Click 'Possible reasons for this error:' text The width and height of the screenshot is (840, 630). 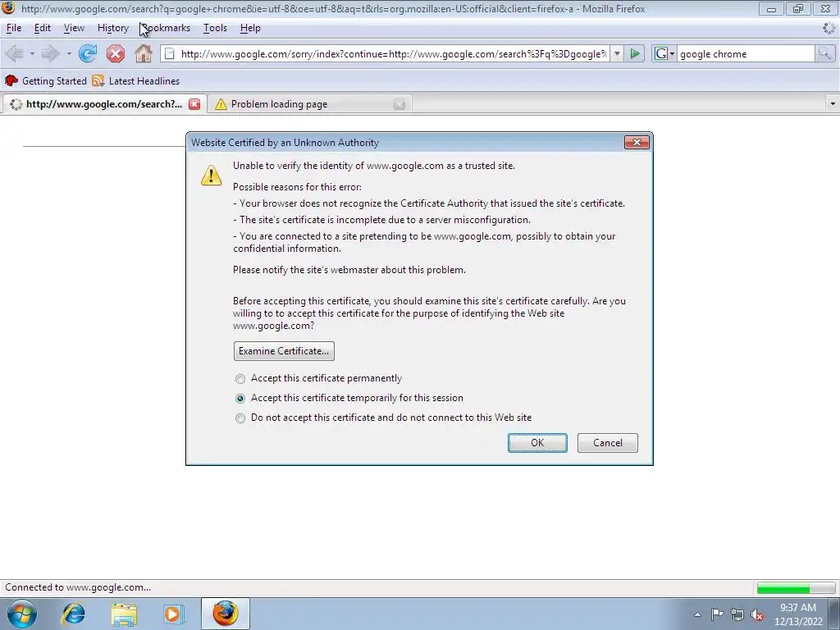(297, 187)
